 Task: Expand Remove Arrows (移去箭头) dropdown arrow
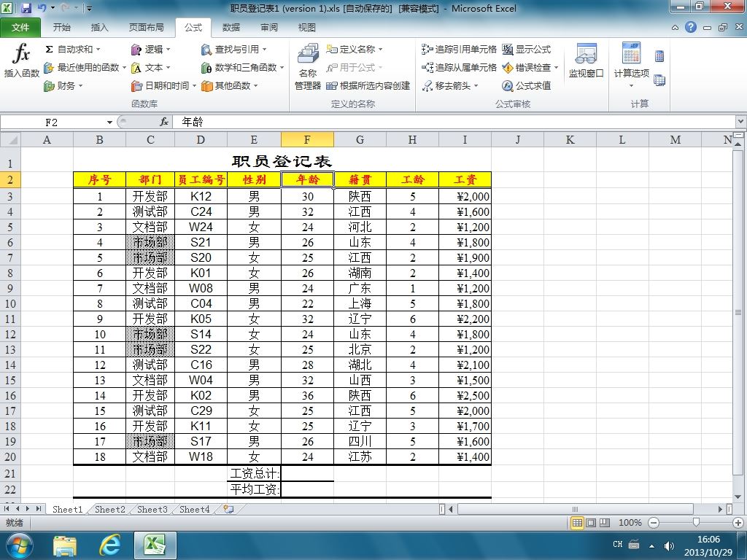point(476,86)
